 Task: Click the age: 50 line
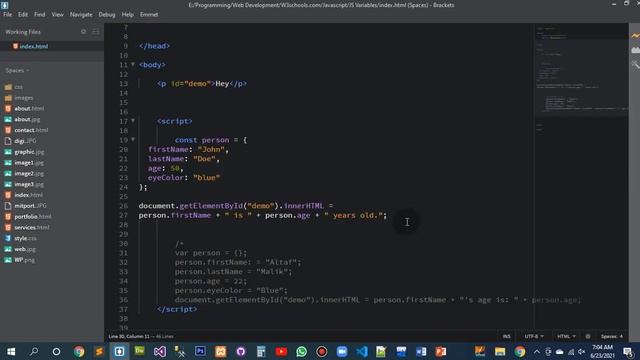[x=166, y=168]
